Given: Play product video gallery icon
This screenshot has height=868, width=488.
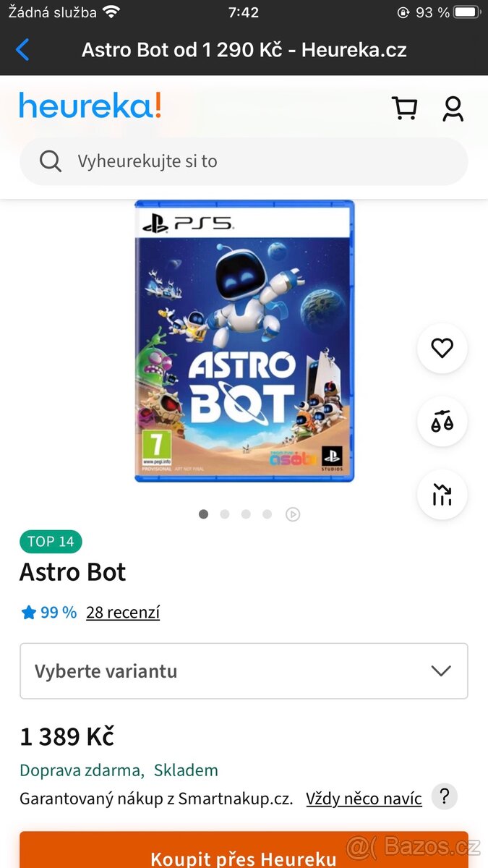Looking at the screenshot, I should pos(293,514).
